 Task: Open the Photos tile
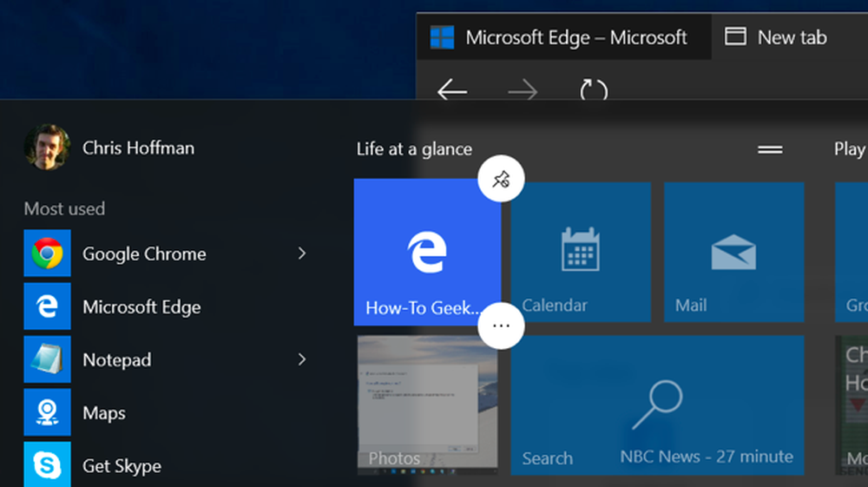click(427, 405)
